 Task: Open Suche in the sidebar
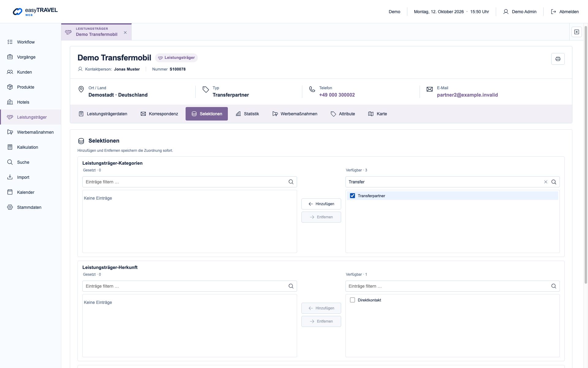[x=31, y=162]
